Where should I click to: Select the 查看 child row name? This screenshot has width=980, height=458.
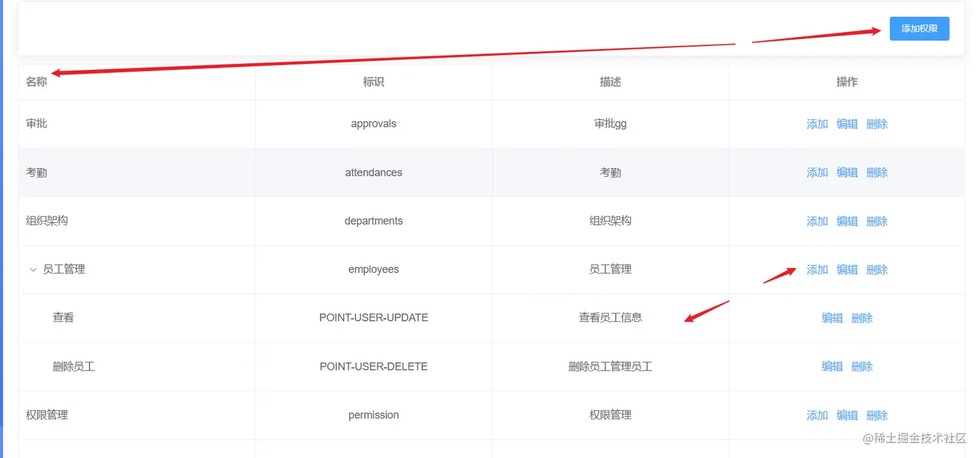pos(64,317)
